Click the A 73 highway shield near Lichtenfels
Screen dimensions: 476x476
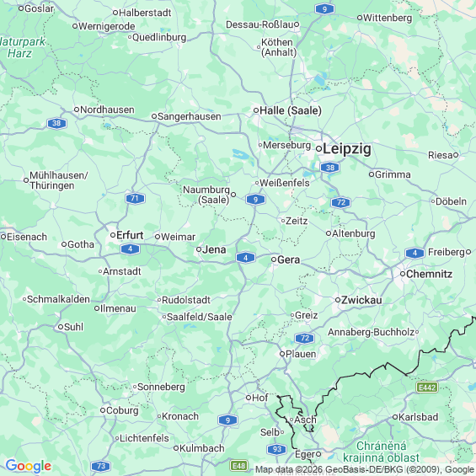(x=101, y=466)
